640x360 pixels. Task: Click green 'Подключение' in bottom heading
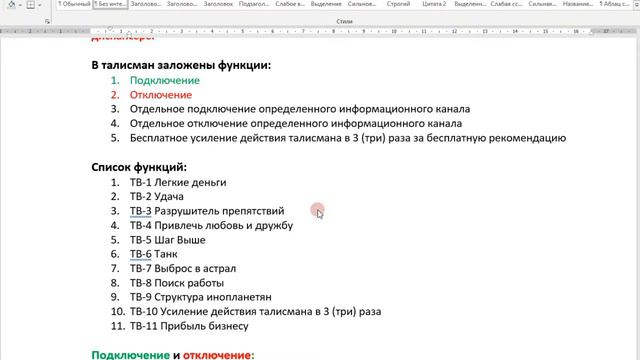131,355
